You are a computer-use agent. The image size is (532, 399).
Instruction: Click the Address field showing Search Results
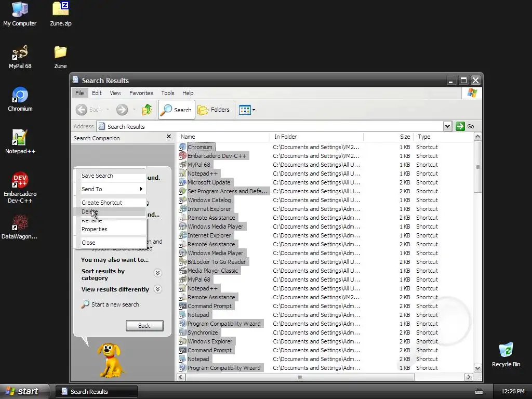[x=270, y=127]
